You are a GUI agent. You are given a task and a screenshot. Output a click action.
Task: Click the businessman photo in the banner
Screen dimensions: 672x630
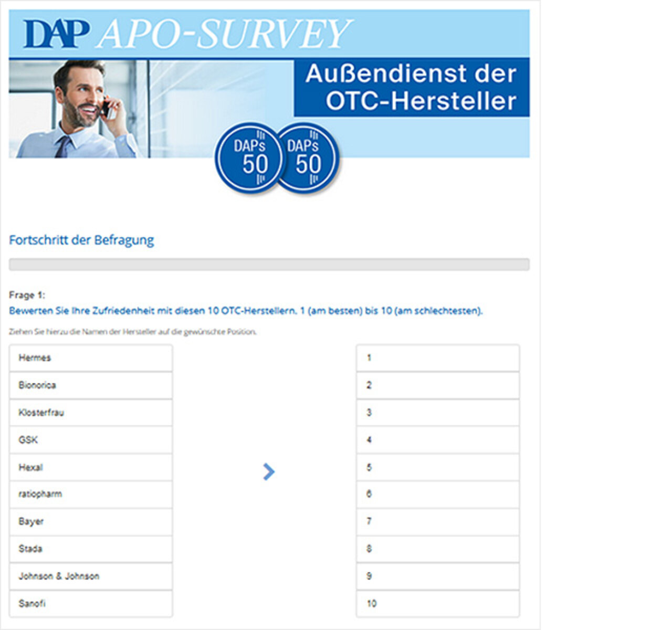[79, 109]
